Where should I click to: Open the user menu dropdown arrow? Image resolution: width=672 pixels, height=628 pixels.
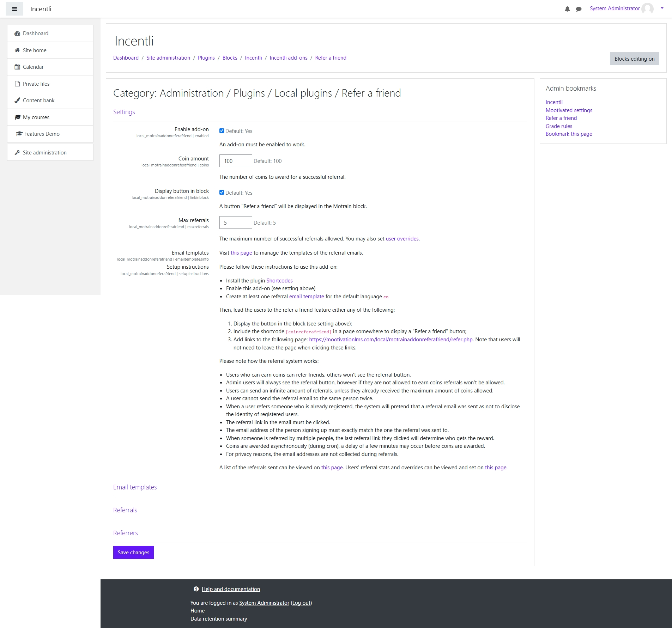point(662,8)
